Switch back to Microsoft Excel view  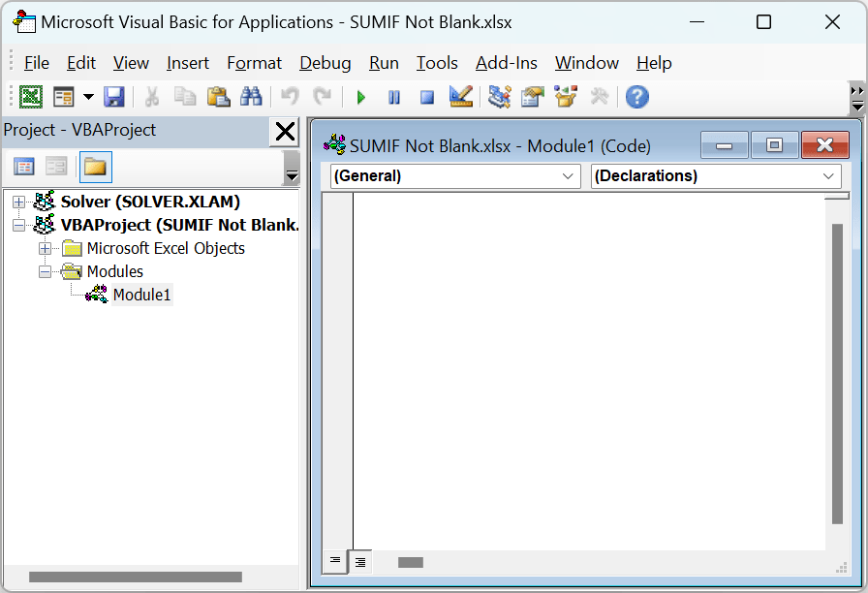[32, 97]
